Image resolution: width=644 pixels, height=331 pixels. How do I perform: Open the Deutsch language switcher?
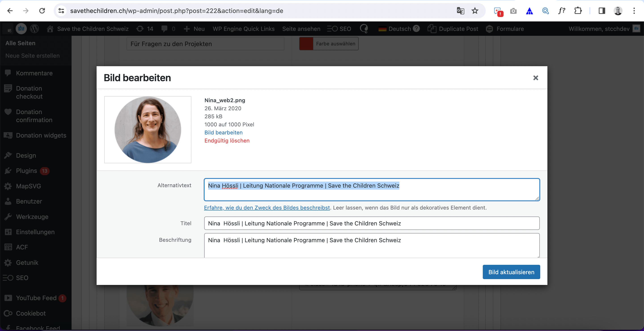coord(395,29)
